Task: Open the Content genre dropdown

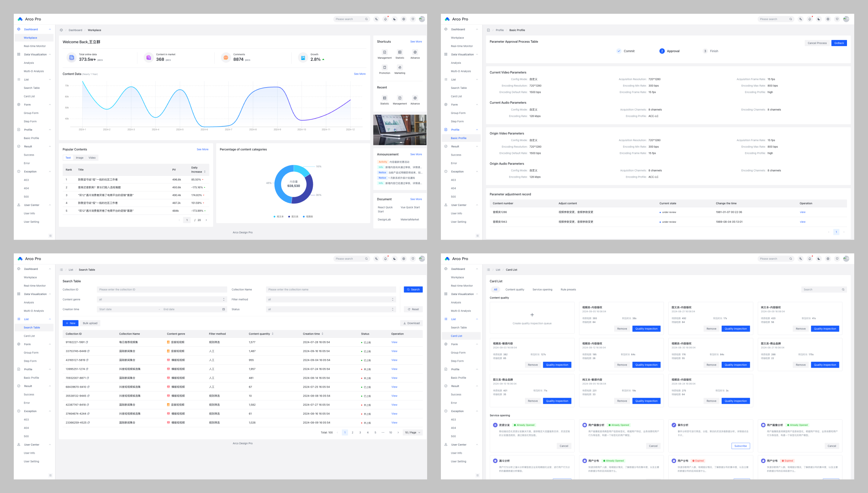Action: 161,300
